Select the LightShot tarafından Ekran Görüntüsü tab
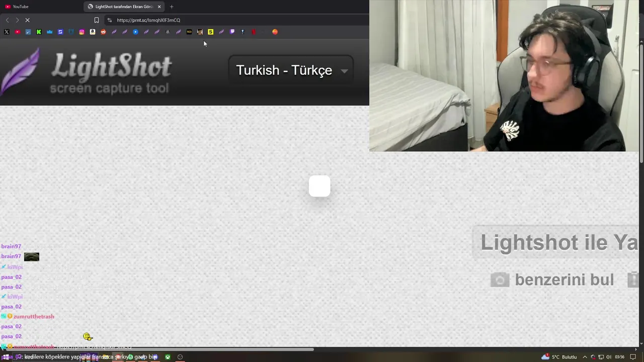644x362 pixels. click(124, 7)
